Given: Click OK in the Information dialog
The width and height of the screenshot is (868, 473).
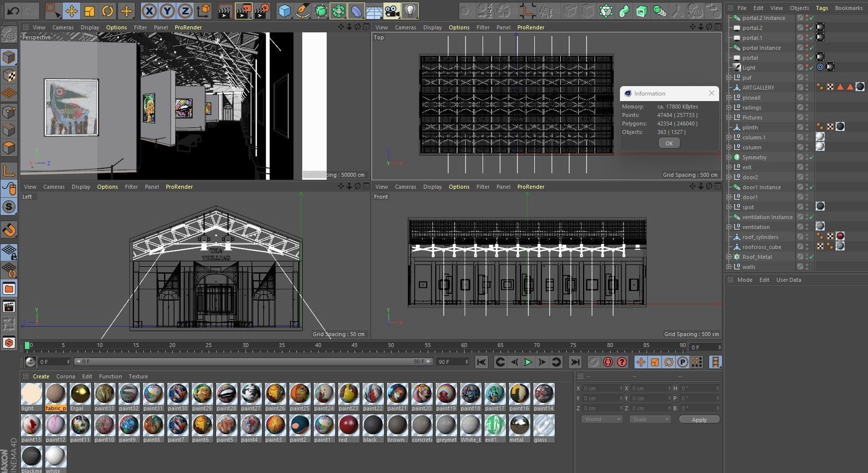Looking at the screenshot, I should (669, 143).
